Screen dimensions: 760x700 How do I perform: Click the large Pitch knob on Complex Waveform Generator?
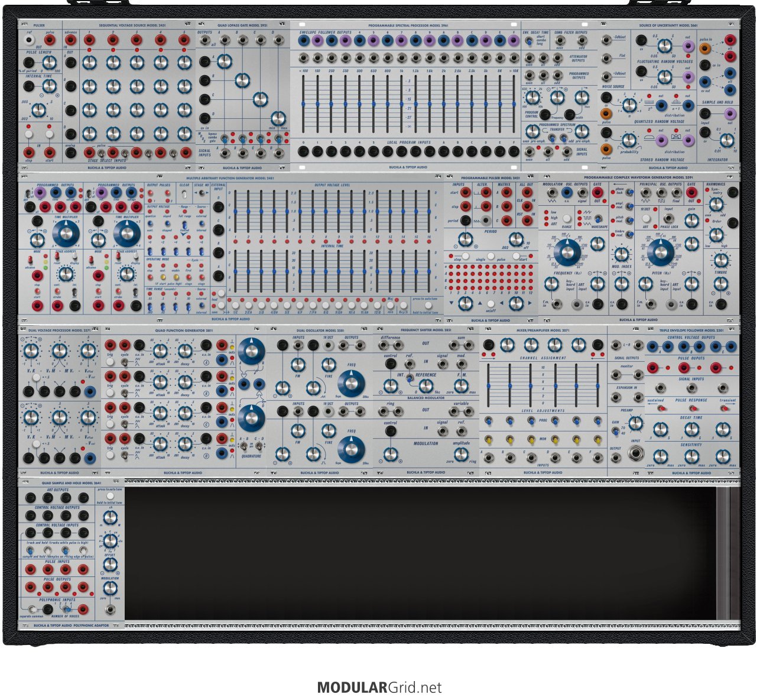(x=661, y=252)
